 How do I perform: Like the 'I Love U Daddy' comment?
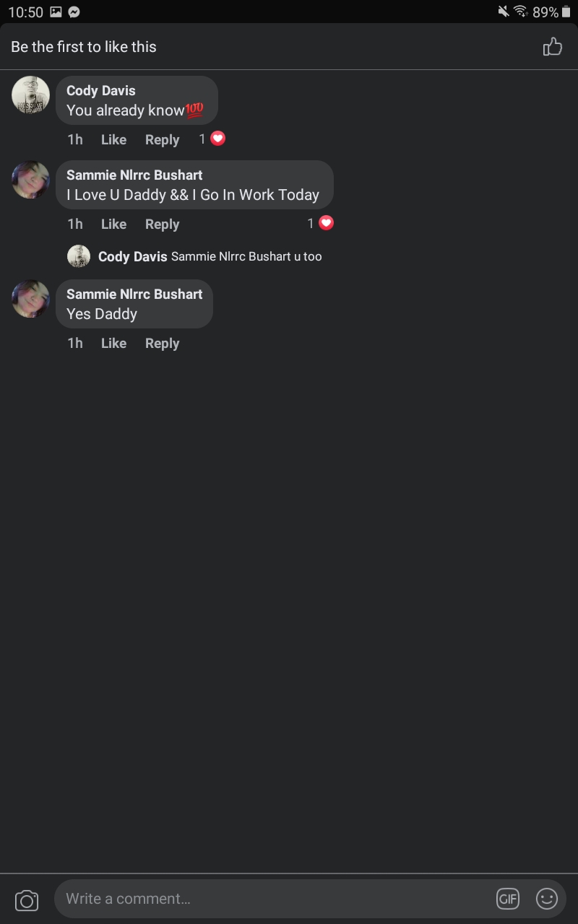point(113,225)
